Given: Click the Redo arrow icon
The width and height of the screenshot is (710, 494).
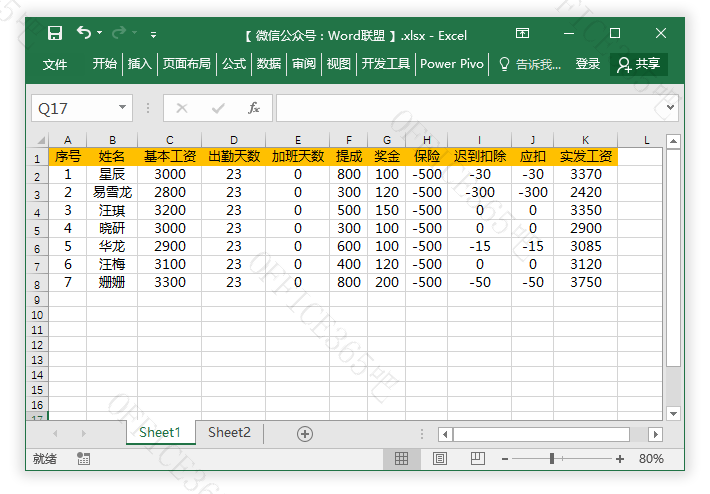Looking at the screenshot, I should tap(119, 33).
